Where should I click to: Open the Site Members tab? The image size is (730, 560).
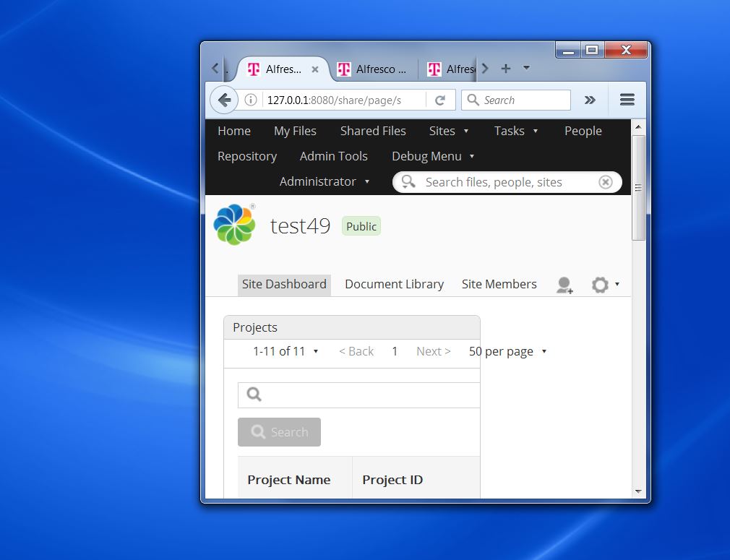(499, 284)
